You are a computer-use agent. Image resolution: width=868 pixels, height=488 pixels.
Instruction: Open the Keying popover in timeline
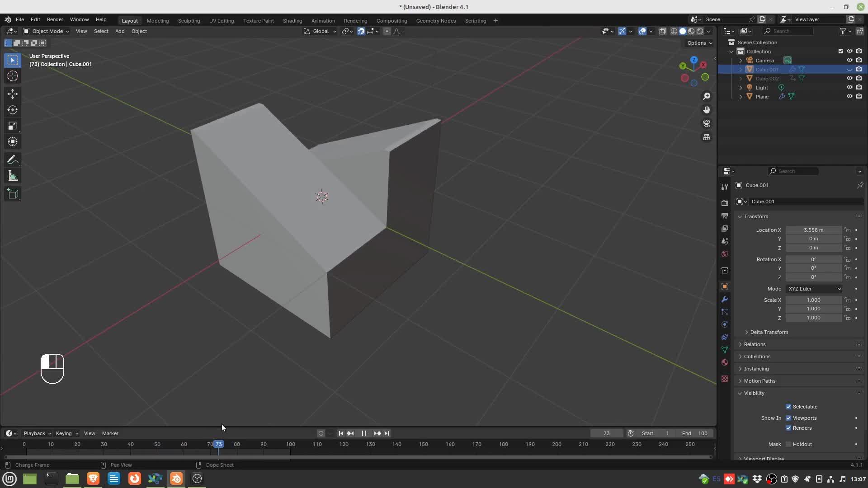(x=66, y=433)
